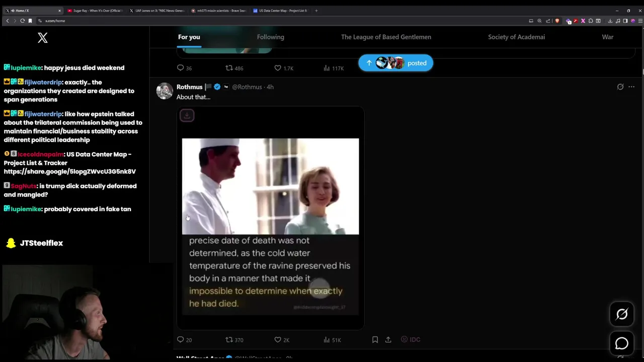The image size is (644, 362).
Task: Reload the page
Action: coord(22,21)
